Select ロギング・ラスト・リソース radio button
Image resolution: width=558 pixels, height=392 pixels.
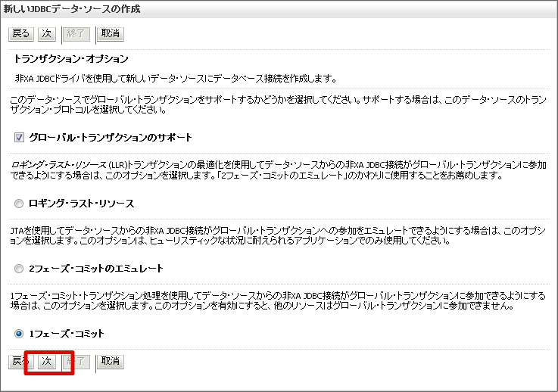pyautogui.click(x=19, y=204)
